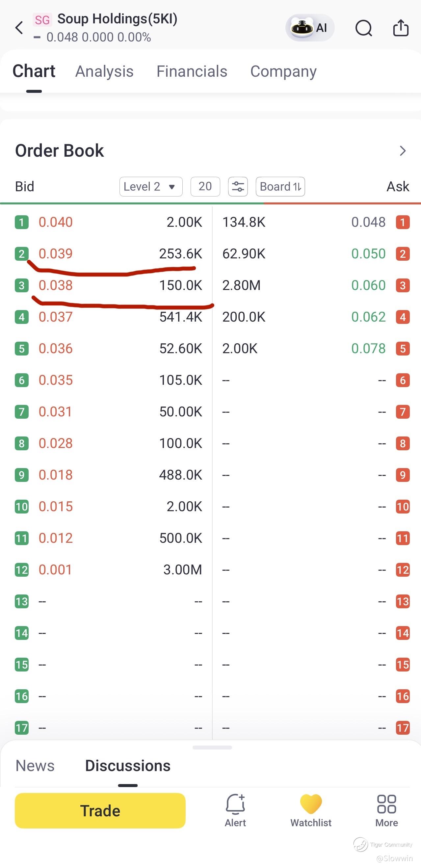Open order book filter settings icon
421x868 pixels.
point(238,186)
